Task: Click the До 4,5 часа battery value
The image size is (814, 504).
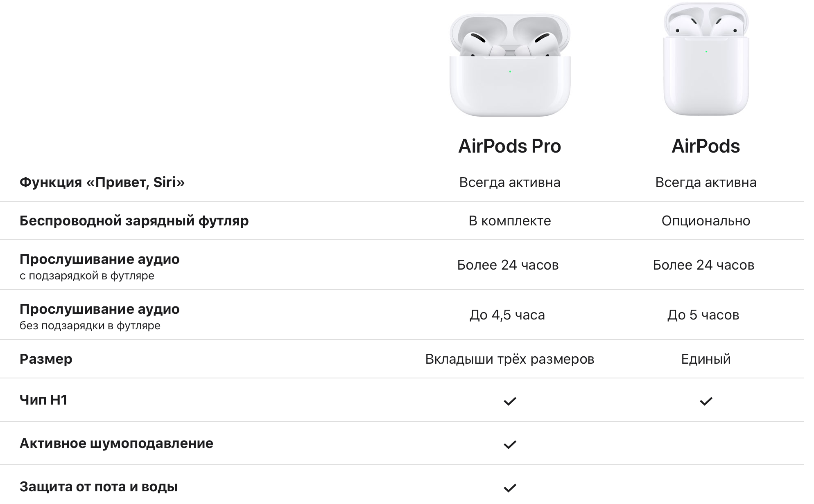Action: [x=507, y=315]
